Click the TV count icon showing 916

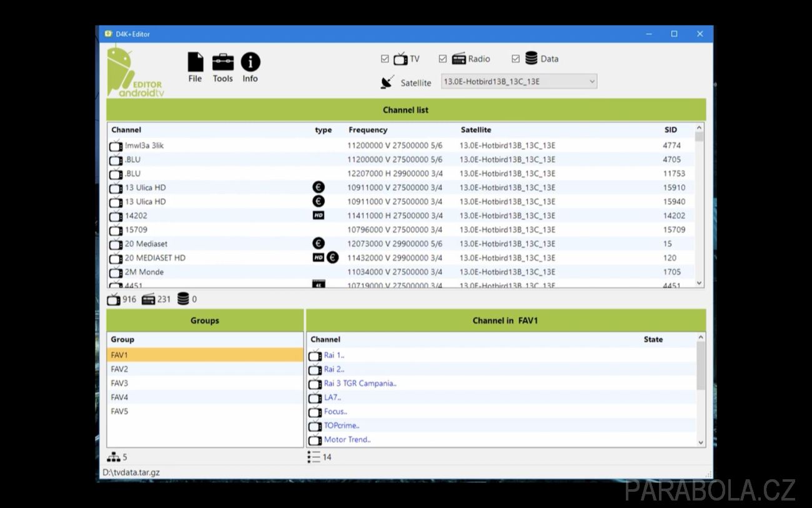114,299
